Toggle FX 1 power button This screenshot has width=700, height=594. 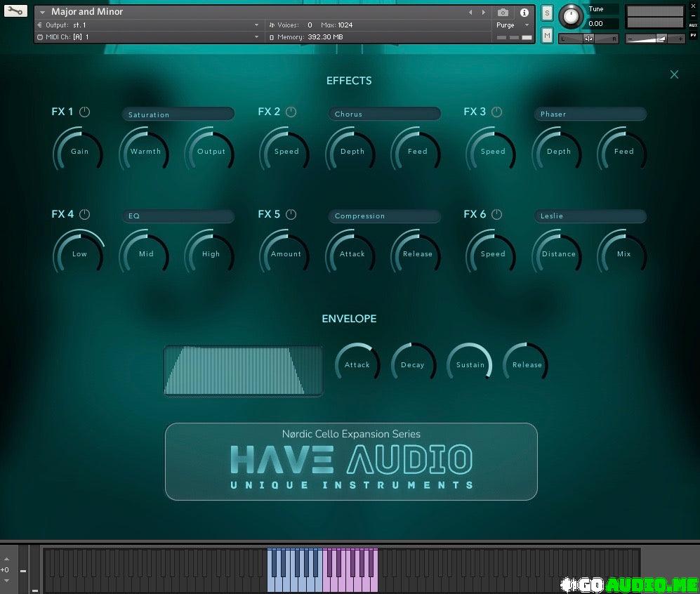pyautogui.click(x=84, y=112)
